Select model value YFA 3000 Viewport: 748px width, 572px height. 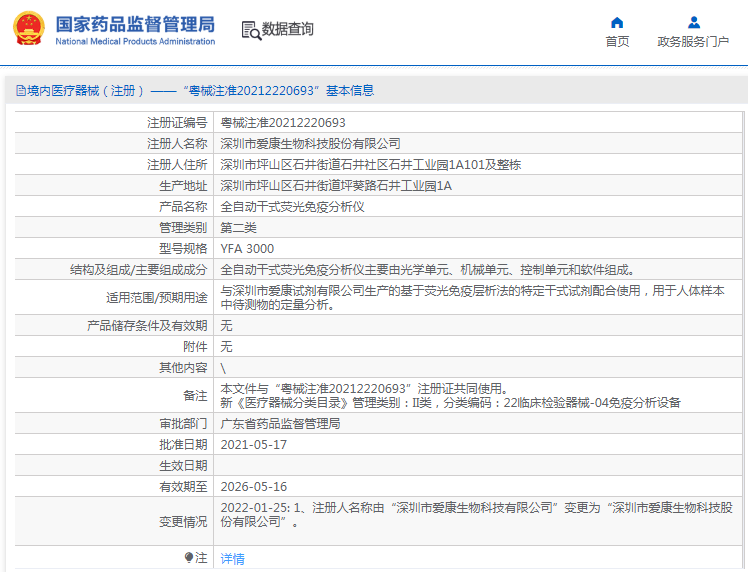tap(247, 249)
